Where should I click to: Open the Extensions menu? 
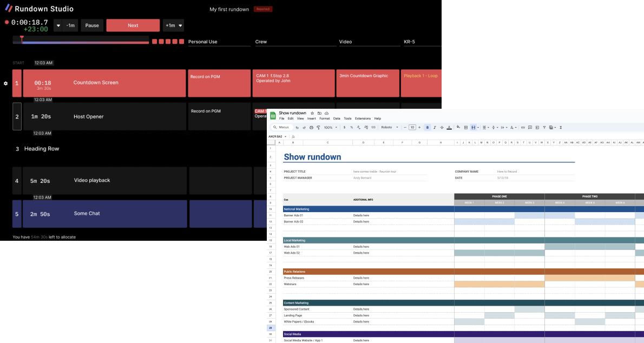363,118
